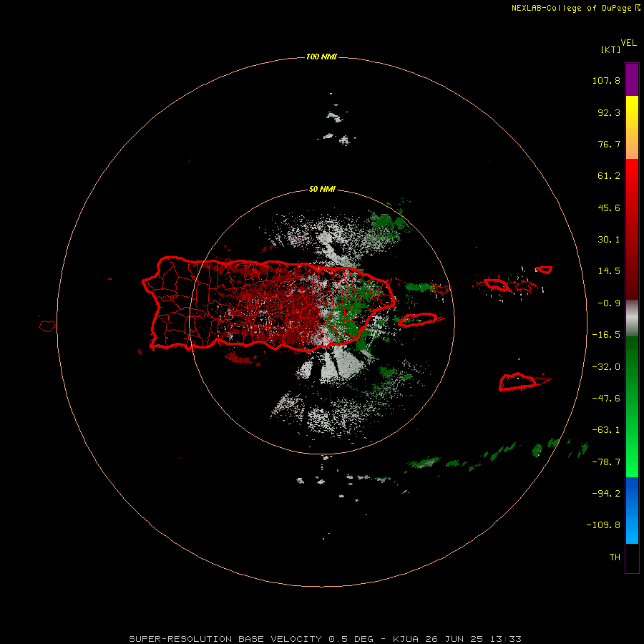The image size is (644, 644).
Task: Pick the gray segment of the velocity scale
Action: [x=632, y=318]
